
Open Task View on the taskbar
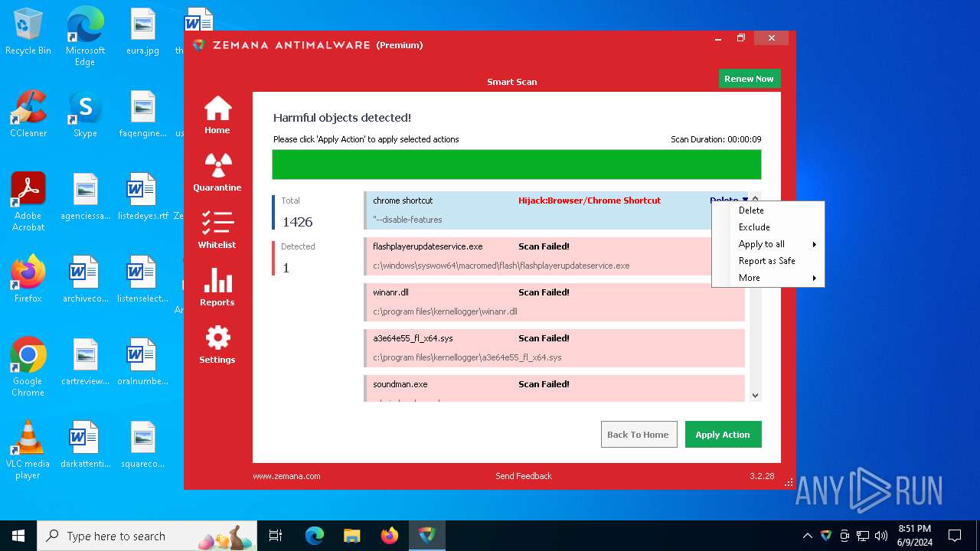[x=276, y=536]
